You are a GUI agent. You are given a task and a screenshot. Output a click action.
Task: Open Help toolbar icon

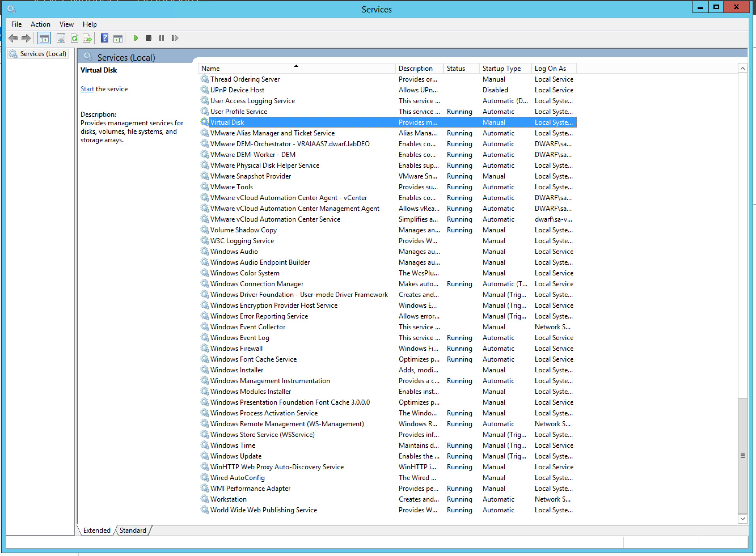pos(104,38)
